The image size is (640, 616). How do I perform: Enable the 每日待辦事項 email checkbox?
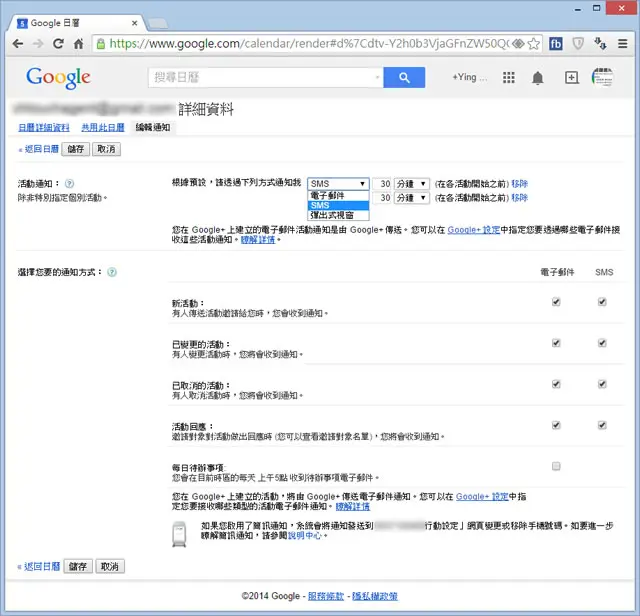(556, 466)
